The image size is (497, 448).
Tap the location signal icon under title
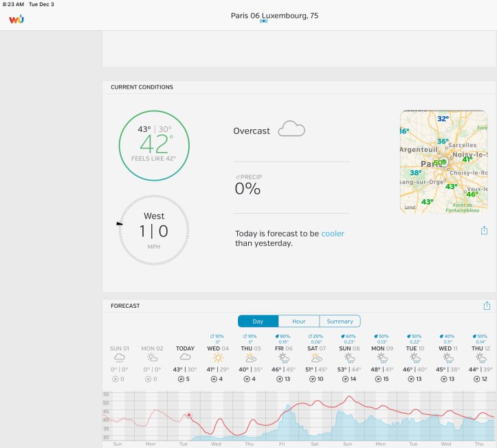pos(263,21)
